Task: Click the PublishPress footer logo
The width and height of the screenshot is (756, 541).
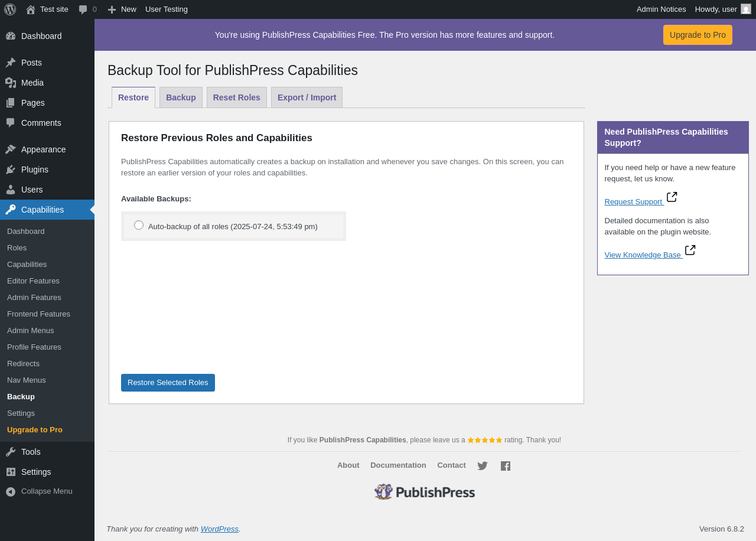Action: click(x=425, y=492)
